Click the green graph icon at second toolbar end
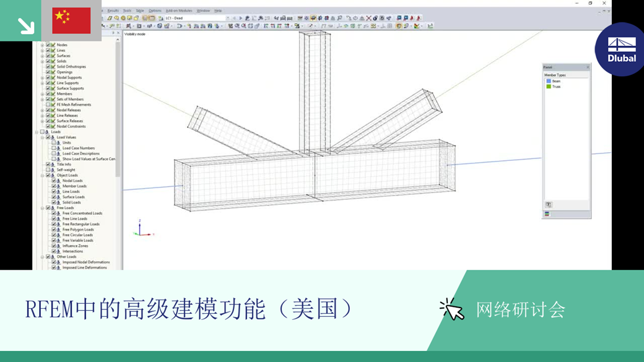 [x=430, y=26]
